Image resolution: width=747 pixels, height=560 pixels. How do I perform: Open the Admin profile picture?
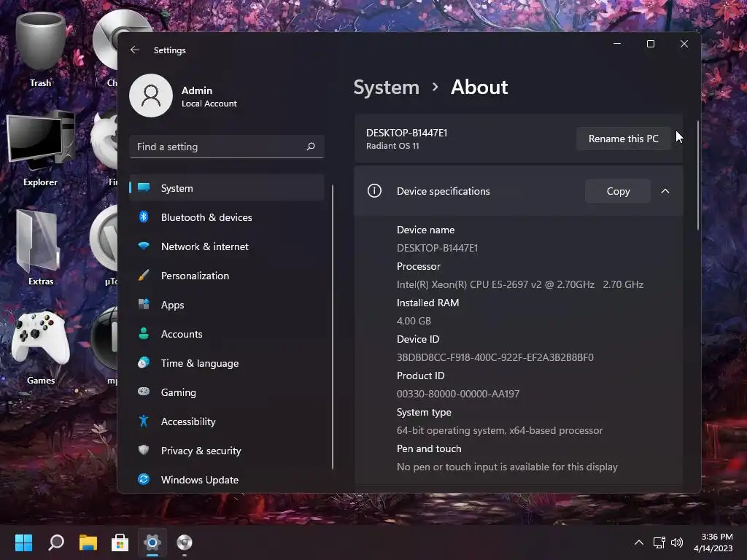pos(151,96)
